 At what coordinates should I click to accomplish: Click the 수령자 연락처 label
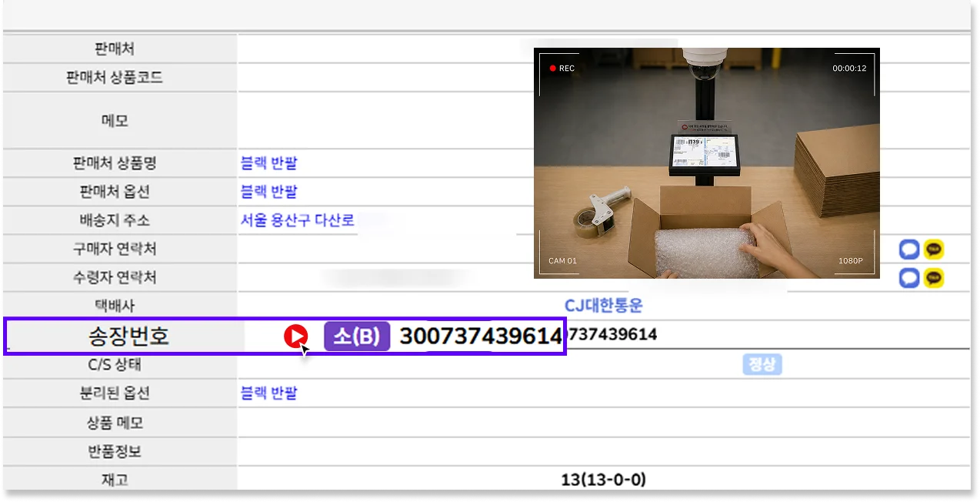pyautogui.click(x=114, y=277)
